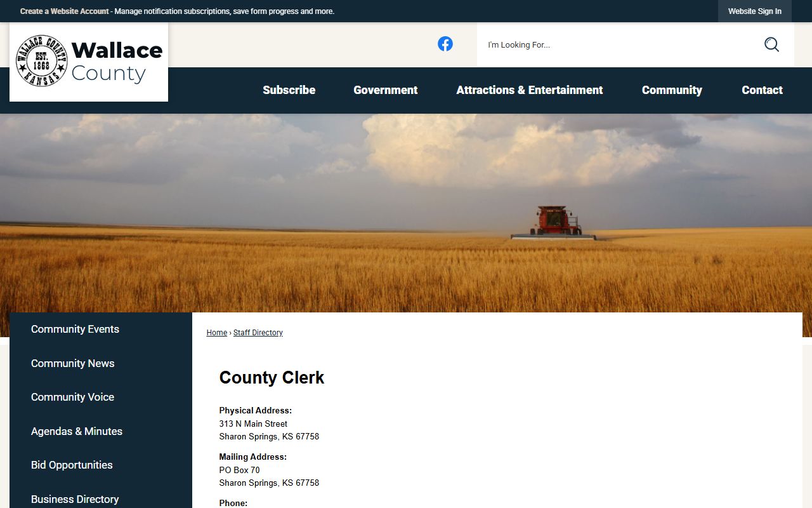Image resolution: width=812 pixels, height=508 pixels.
Task: Open Staff Directory breadcrumb link
Action: pos(258,333)
